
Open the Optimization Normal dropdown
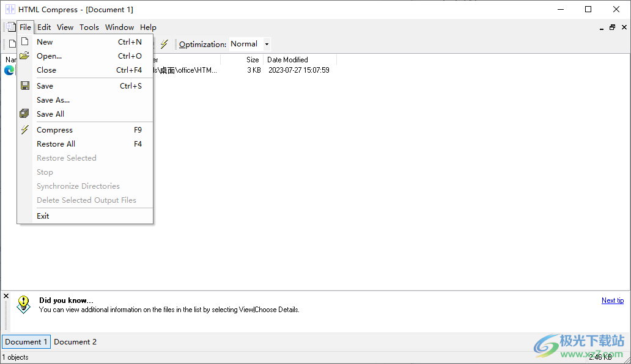tap(267, 44)
